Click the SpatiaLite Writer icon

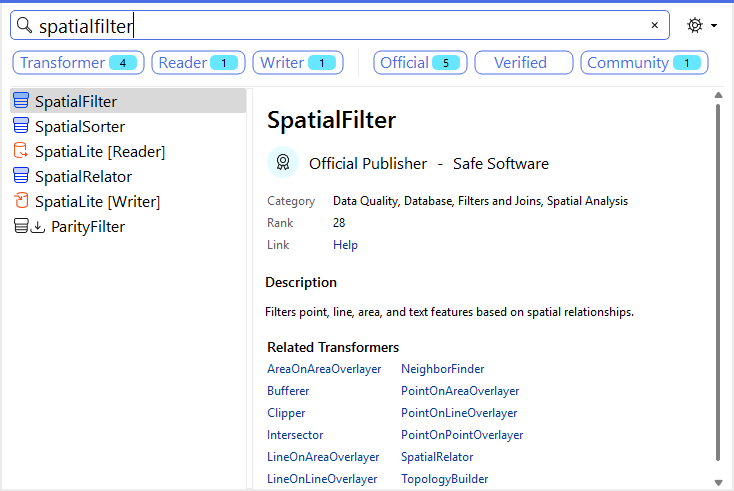pyautogui.click(x=21, y=201)
